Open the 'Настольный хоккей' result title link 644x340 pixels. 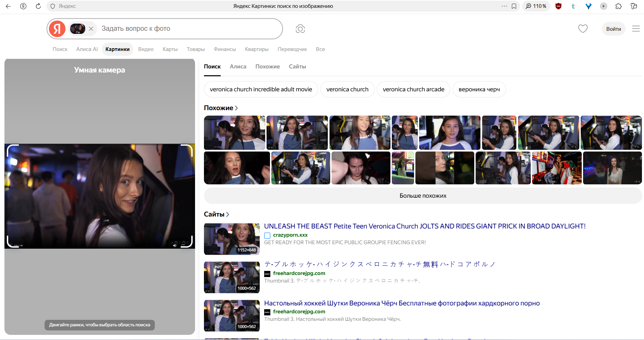click(402, 303)
